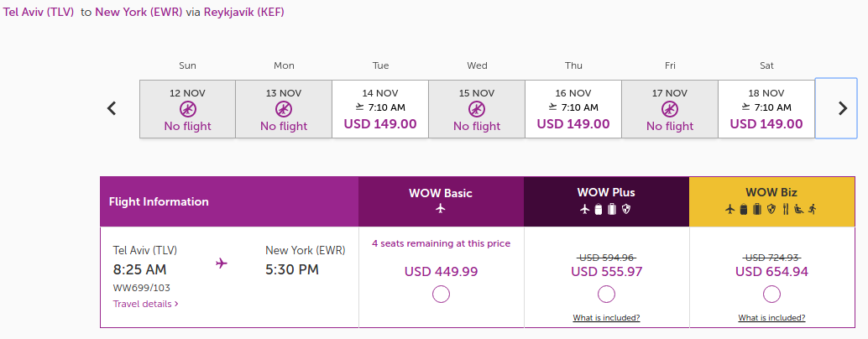Screen dimensions: 868x339
Task: Expand Travel details for flight WW699/103
Action: click(x=145, y=304)
